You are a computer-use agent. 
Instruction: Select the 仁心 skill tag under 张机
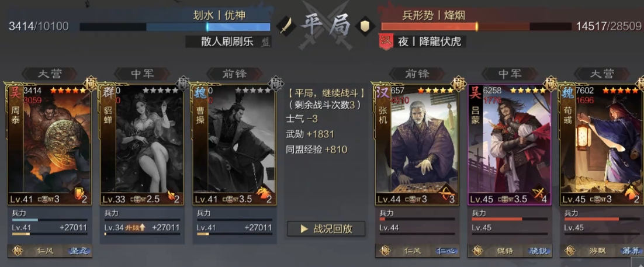(x=446, y=251)
